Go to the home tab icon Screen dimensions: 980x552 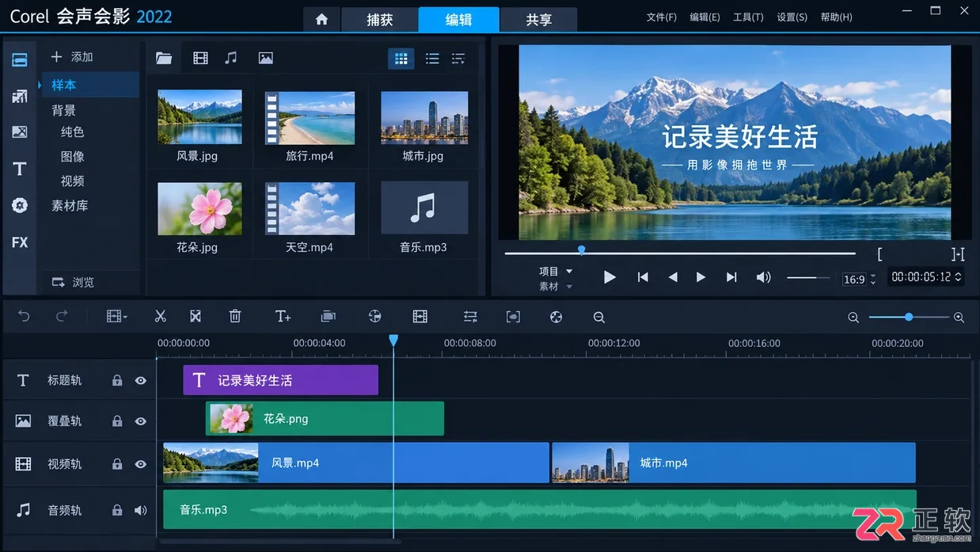click(321, 19)
